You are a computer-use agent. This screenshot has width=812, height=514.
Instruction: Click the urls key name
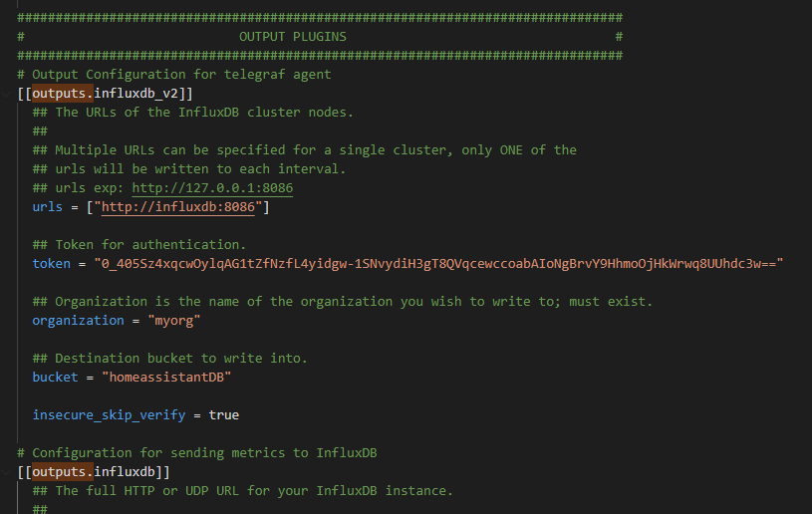47,207
